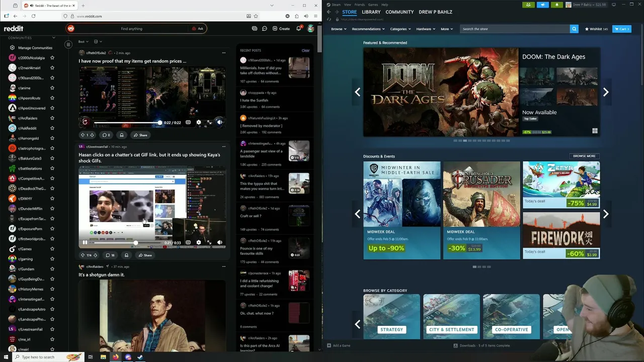Toggle star for r/HistoryMemes community

click(52, 289)
